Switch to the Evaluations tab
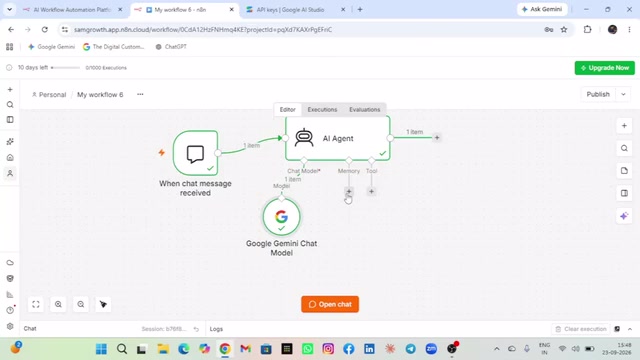The width and height of the screenshot is (640, 360). [x=364, y=109]
